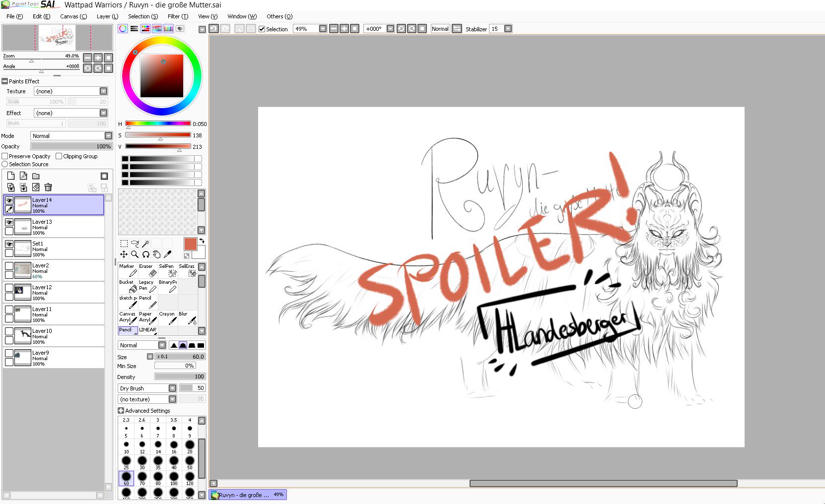The image size is (825, 504).
Task: Expand the Advanced Settings section
Action: click(x=121, y=411)
